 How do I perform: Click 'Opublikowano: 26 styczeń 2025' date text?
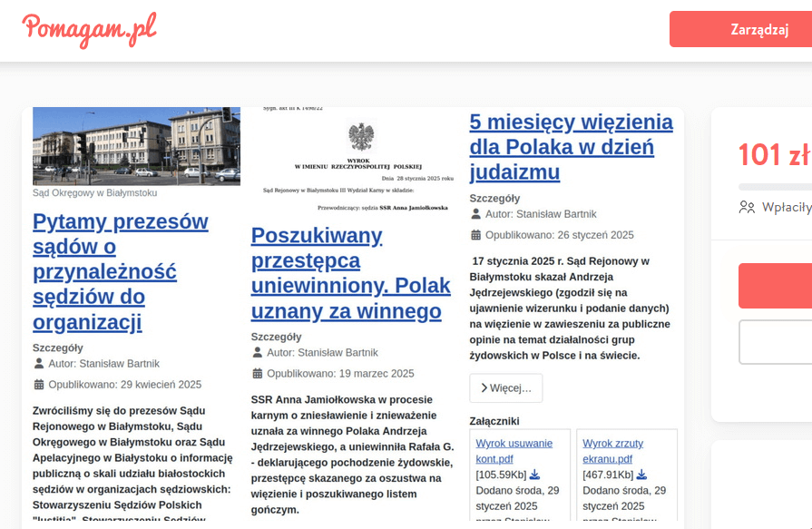tap(559, 235)
